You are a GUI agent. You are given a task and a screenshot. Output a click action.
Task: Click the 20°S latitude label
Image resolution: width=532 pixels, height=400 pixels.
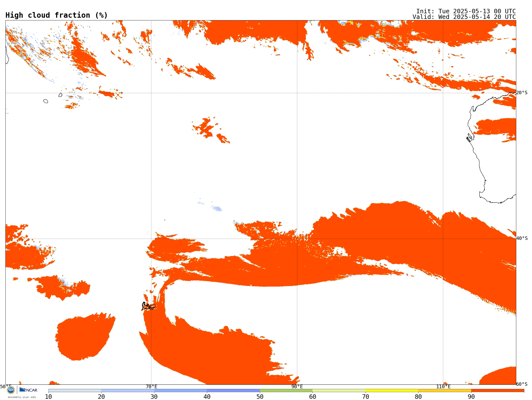pos(522,93)
